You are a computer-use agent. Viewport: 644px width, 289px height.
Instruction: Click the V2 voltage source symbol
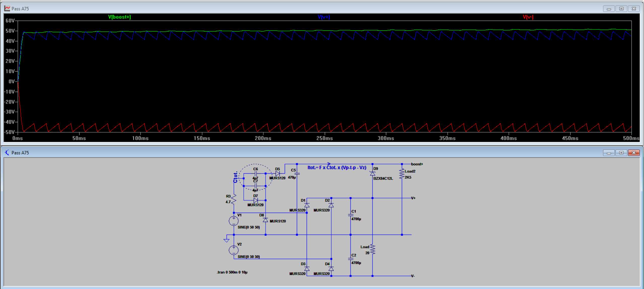point(234,250)
